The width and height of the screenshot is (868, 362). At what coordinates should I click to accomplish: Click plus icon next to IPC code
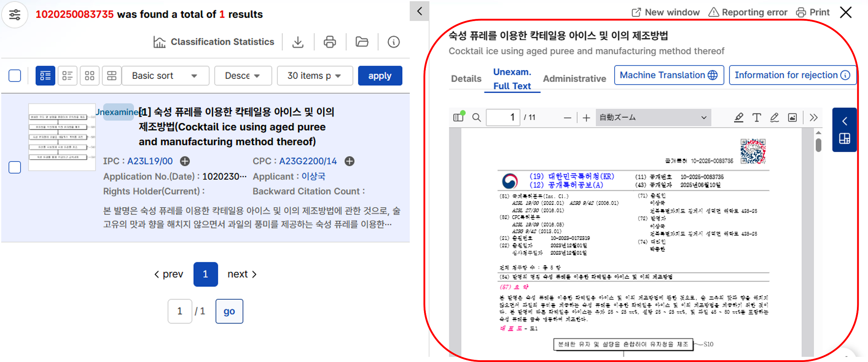coord(185,161)
